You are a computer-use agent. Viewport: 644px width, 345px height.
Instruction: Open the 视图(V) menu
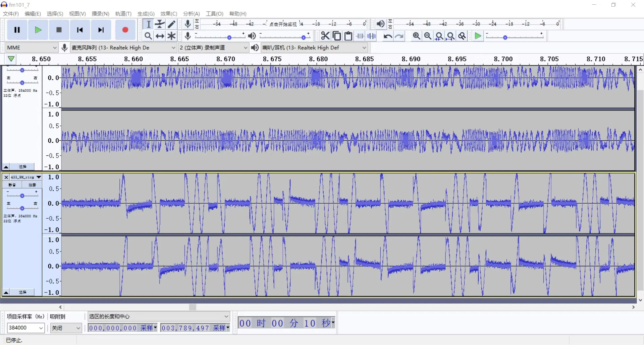pos(77,14)
